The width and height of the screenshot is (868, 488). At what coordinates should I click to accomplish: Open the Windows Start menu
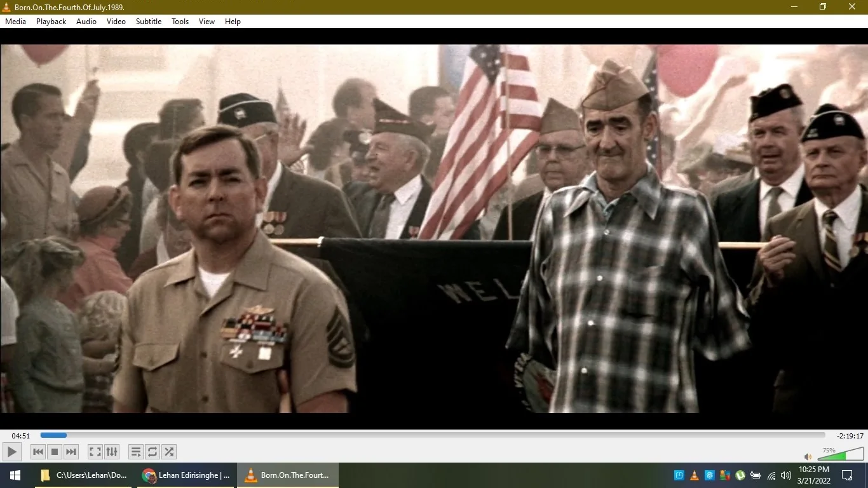point(15,475)
